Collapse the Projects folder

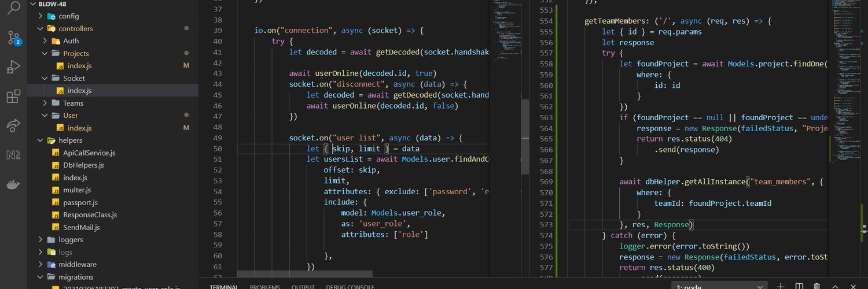(x=45, y=53)
